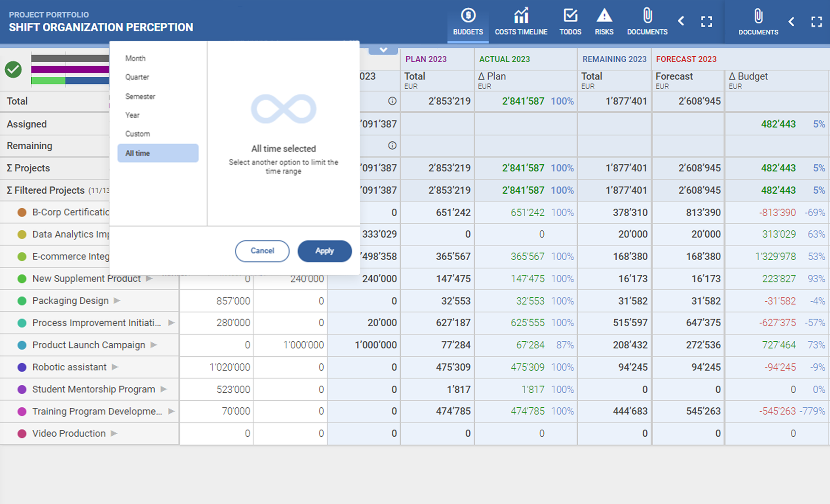Click the FORECAST 2023 column header
The width and height of the screenshot is (830, 504).
(686, 59)
